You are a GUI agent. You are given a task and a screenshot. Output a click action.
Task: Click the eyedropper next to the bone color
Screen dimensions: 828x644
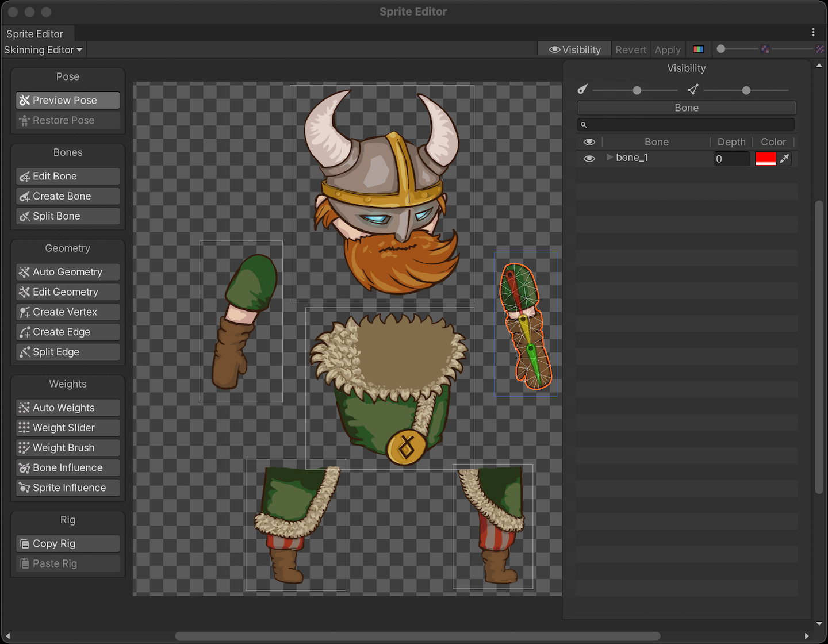(784, 159)
